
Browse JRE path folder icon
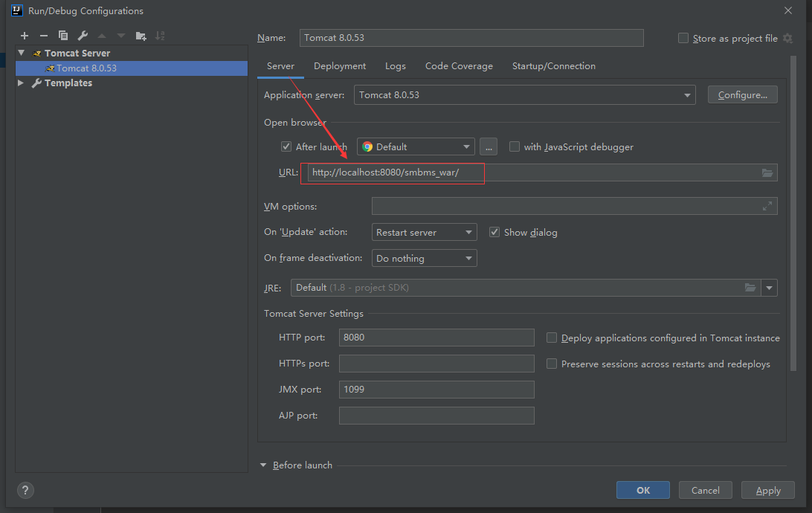tap(750, 288)
